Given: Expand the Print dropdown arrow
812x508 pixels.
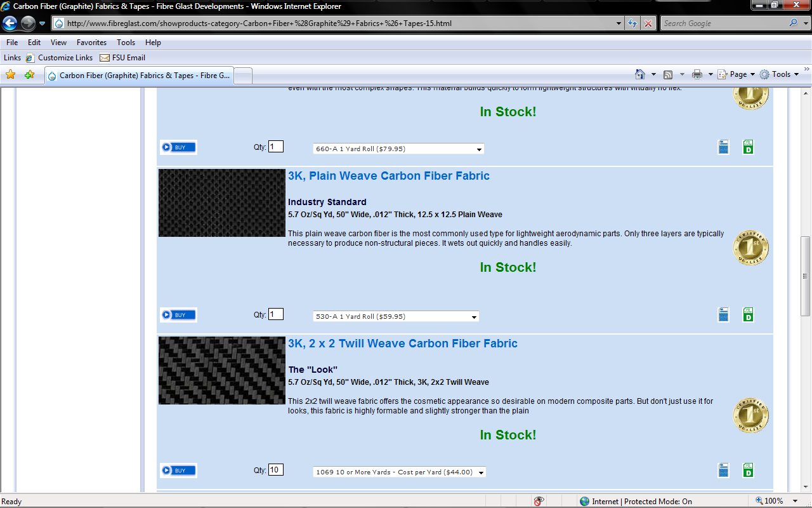Looking at the screenshot, I should (710, 74).
